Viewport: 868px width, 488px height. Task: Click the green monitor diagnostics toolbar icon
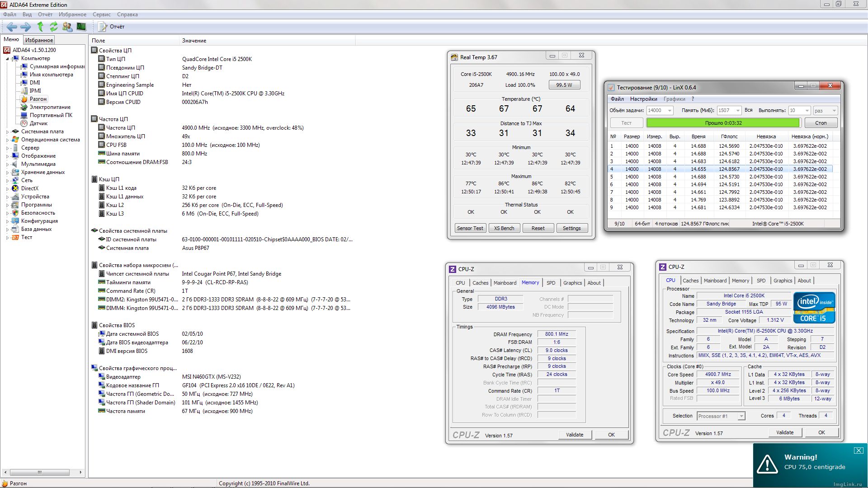tap(81, 27)
